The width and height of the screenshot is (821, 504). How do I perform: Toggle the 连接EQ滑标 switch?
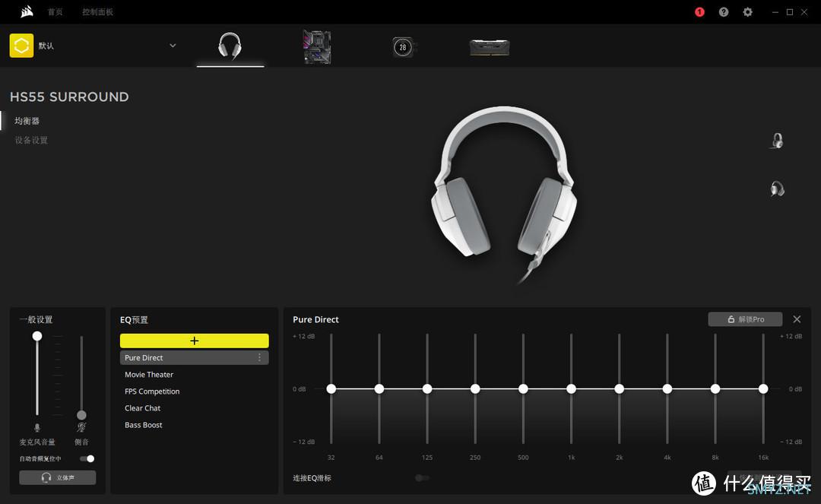421,478
